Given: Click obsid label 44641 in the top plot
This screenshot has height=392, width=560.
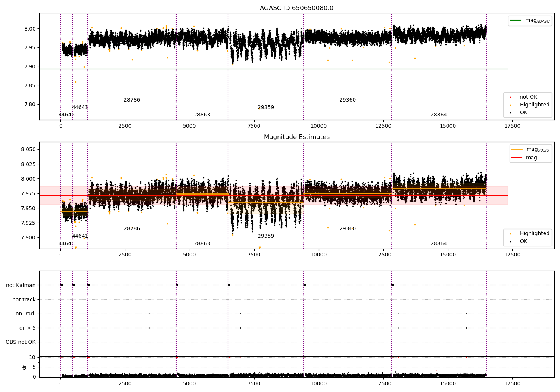Looking at the screenshot, I should [80, 108].
